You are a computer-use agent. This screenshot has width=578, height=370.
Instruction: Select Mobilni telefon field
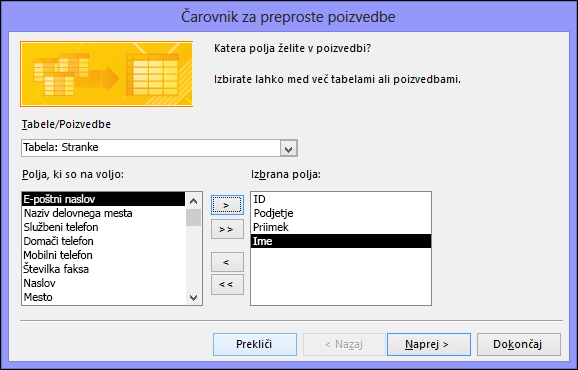104,255
